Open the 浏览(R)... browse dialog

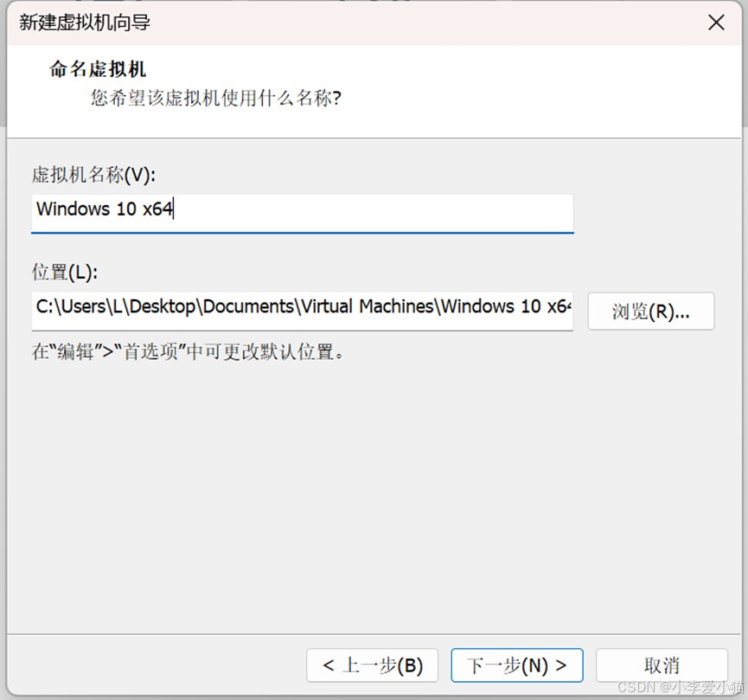(650, 311)
